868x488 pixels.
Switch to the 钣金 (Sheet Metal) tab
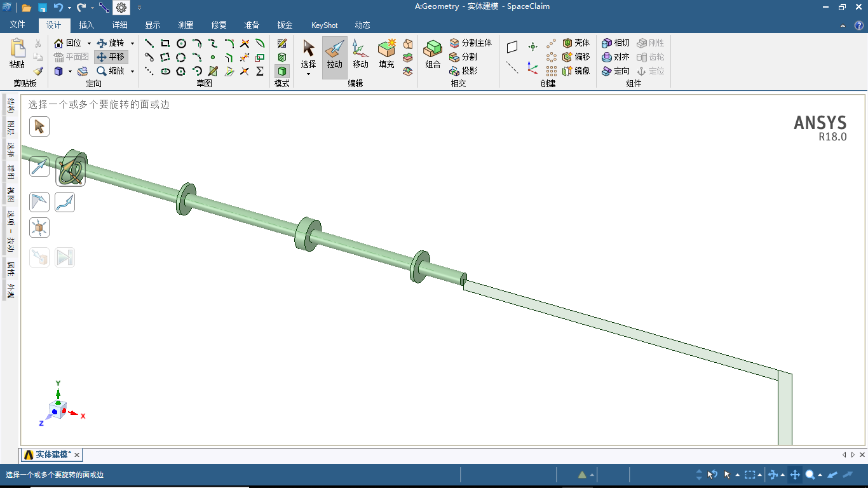coord(285,25)
